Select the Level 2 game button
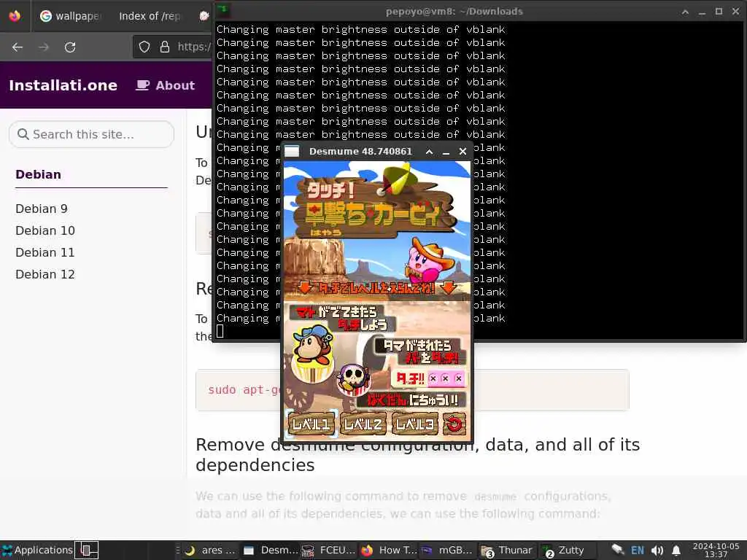Image resolution: width=747 pixels, height=560 pixels. (x=363, y=424)
